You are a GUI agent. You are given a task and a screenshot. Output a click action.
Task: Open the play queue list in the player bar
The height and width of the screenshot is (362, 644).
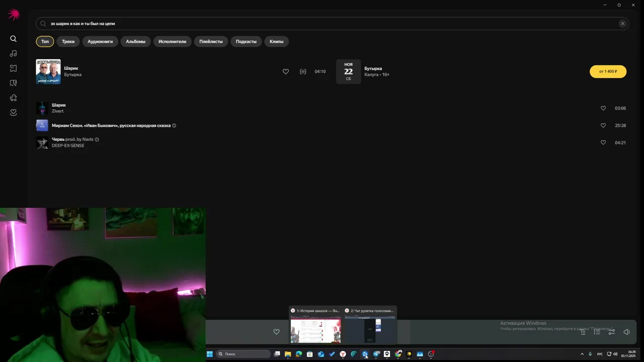(597, 332)
